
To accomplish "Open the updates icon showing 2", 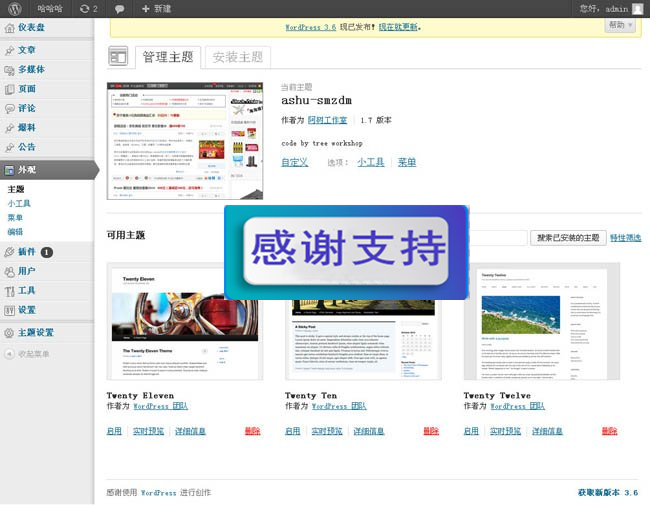I will click(88, 9).
